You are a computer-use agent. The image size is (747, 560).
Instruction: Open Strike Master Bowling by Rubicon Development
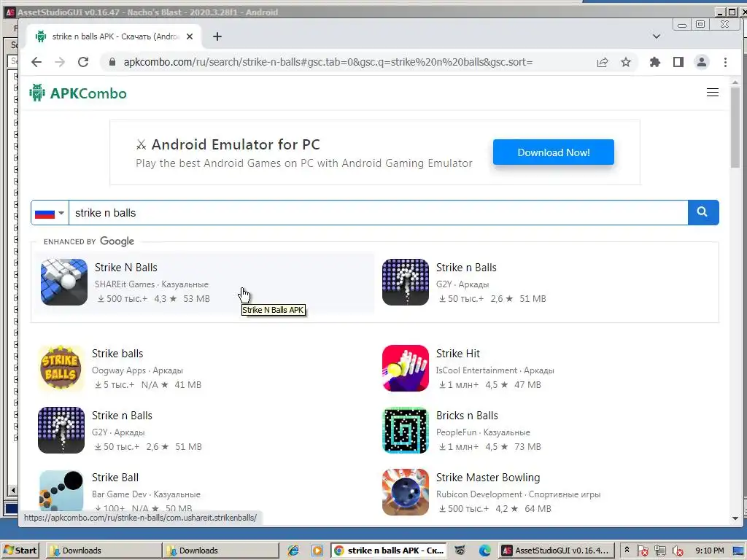tap(488, 478)
